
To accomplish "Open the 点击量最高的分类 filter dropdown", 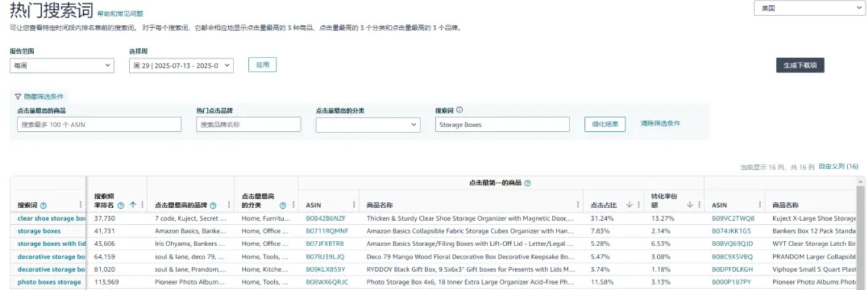I will pyautogui.click(x=369, y=125).
